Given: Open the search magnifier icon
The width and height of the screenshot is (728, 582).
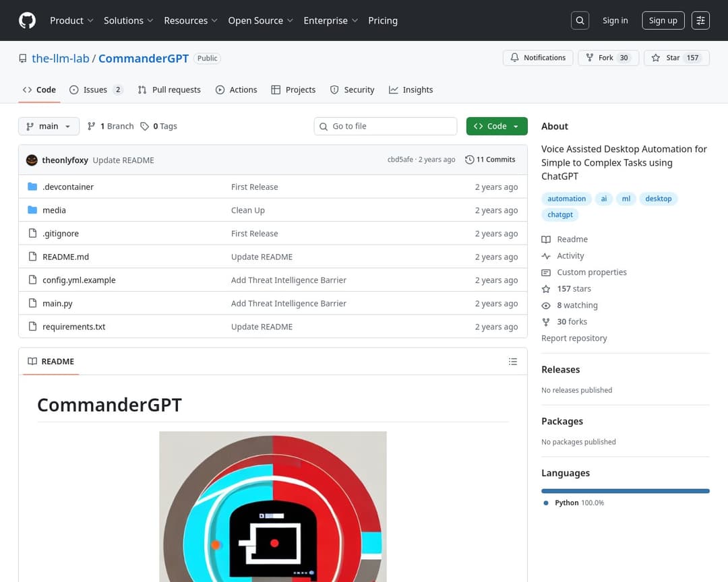Looking at the screenshot, I should (x=580, y=21).
